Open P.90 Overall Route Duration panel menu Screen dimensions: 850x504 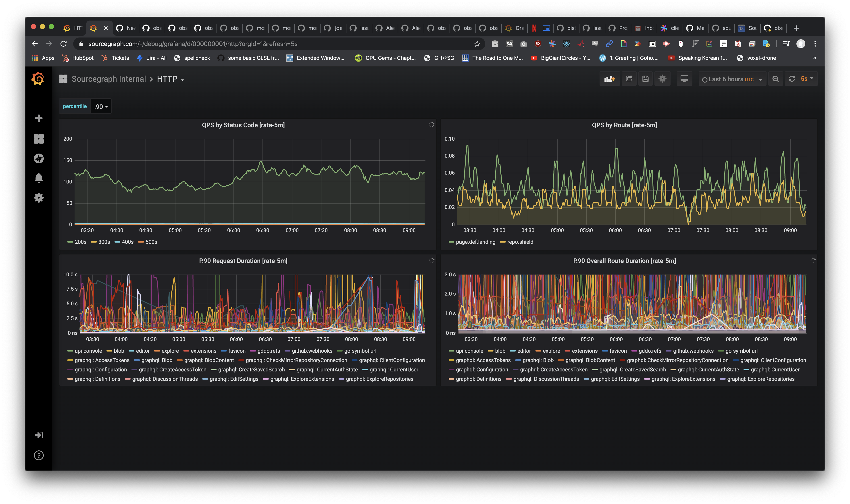(x=624, y=260)
